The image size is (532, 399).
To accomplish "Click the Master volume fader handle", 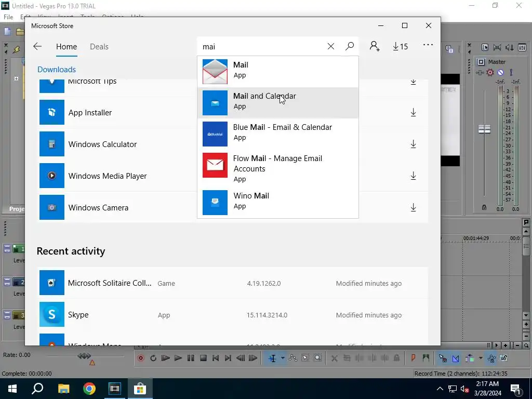I will [484, 129].
